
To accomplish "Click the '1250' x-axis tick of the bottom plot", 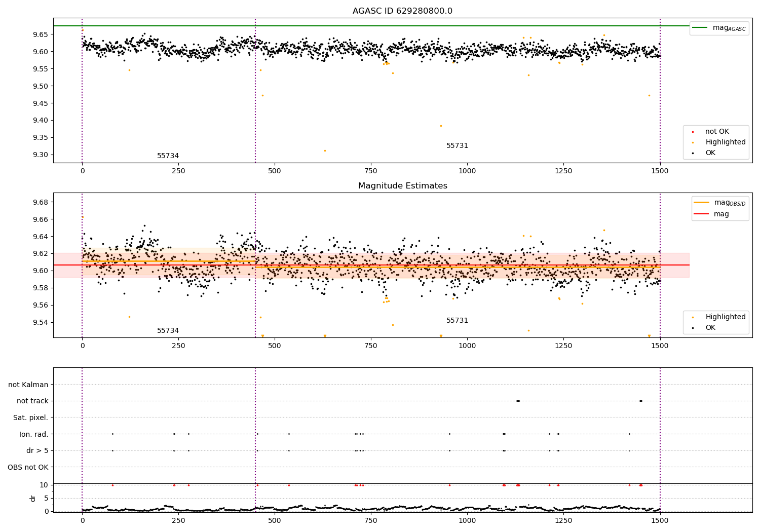I will pyautogui.click(x=563, y=521).
